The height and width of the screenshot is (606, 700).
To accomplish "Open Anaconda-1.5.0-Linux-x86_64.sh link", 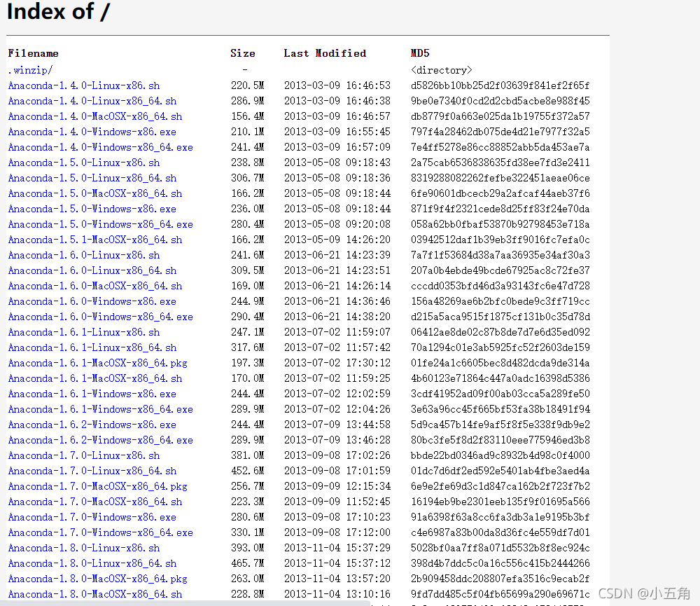I will pyautogui.click(x=92, y=179).
